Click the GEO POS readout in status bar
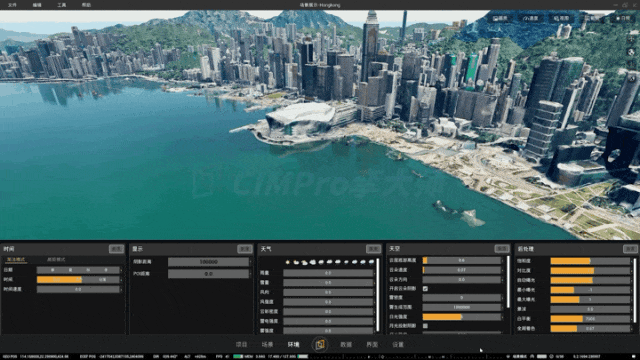The width and height of the screenshot is (640, 360). coord(36,356)
